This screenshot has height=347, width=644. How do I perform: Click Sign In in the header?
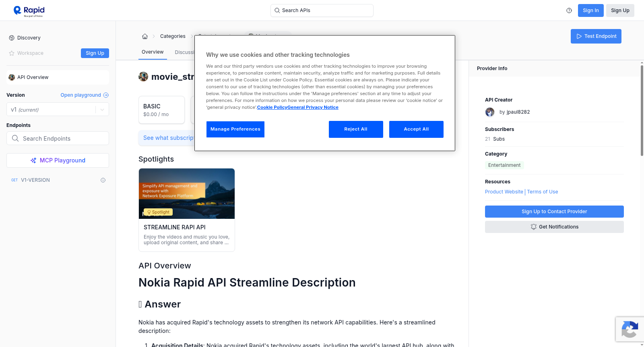pos(590,10)
